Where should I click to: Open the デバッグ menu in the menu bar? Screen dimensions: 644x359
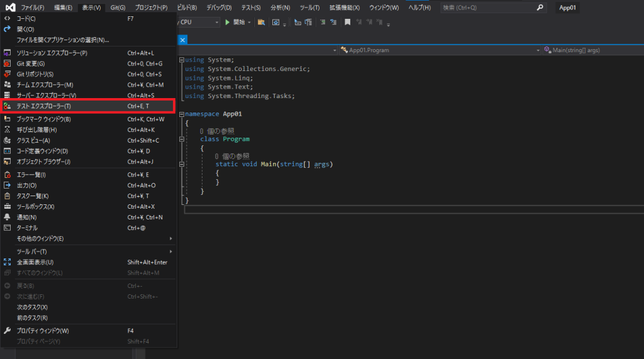(x=219, y=8)
